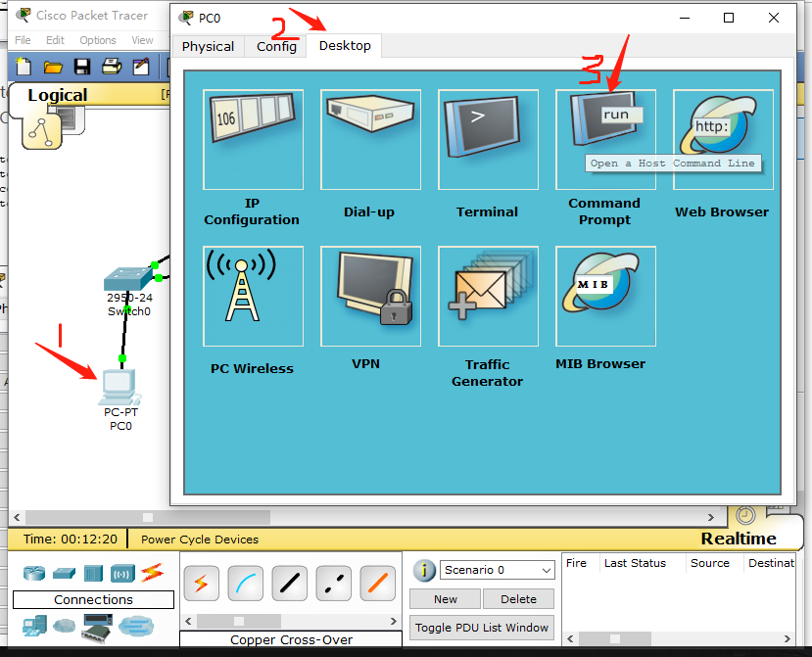The image size is (812, 657).
Task: Select the orange Fiber cable connection
Action: [377, 584]
